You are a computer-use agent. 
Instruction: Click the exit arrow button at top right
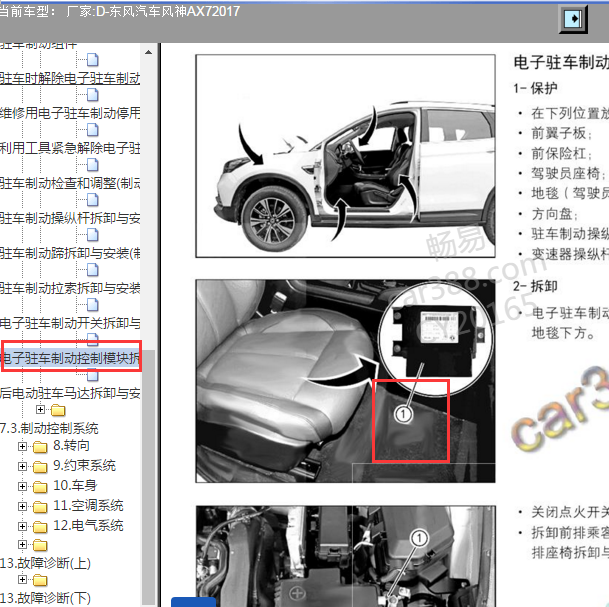click(x=573, y=19)
